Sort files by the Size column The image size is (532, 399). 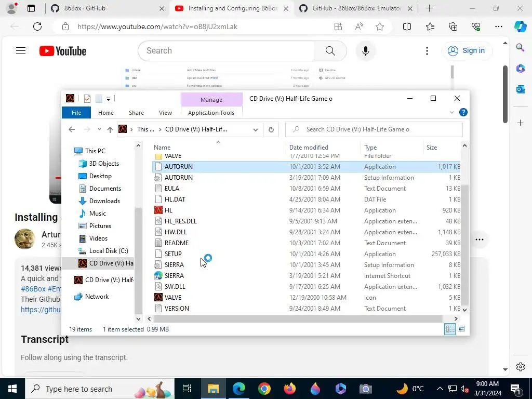[431, 147]
